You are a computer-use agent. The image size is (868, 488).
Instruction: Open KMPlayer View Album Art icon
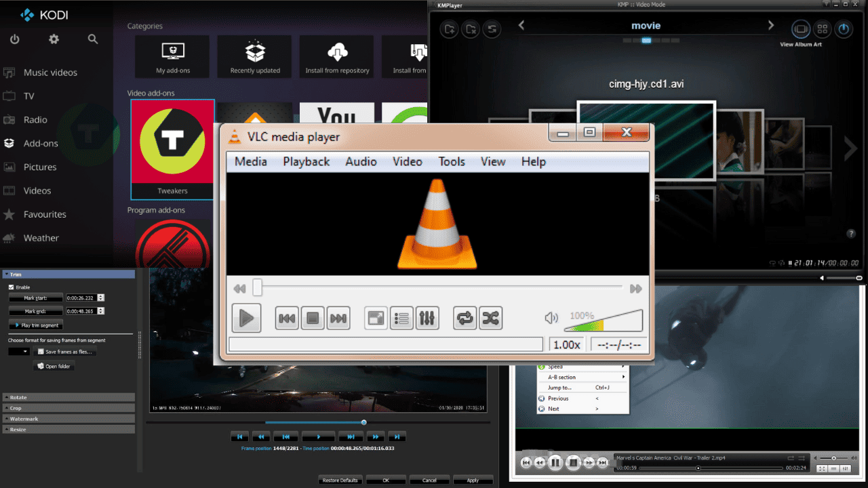pyautogui.click(x=801, y=30)
